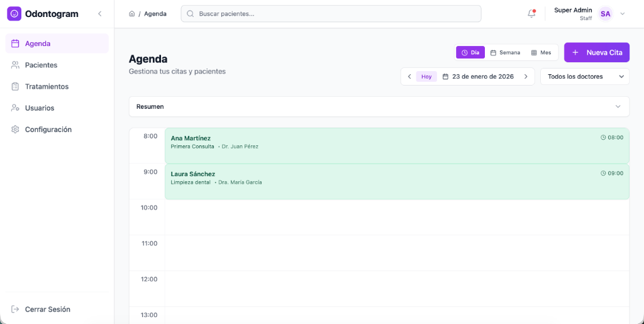The width and height of the screenshot is (644, 324).
Task: Go to previous day arrow
Action: [409, 77]
